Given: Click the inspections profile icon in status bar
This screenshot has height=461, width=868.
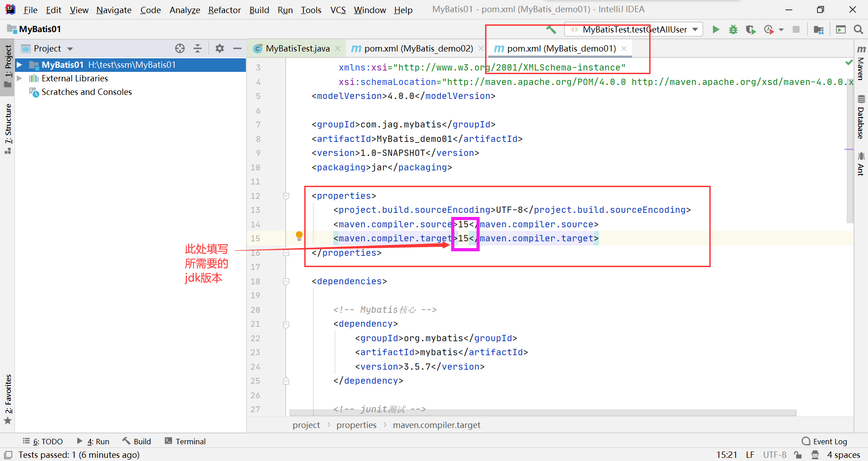Looking at the screenshot, I should (x=815, y=455).
